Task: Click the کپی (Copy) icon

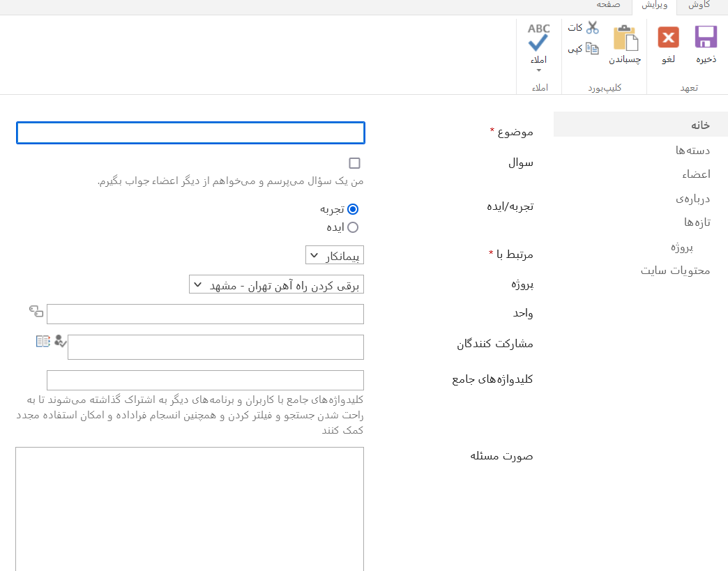Action: (x=592, y=48)
